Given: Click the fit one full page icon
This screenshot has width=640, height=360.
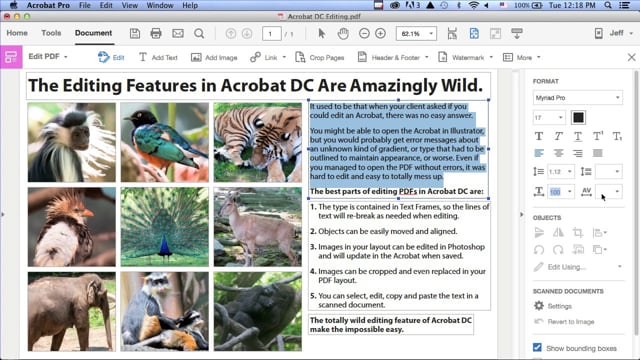Looking at the screenshot, I should (474, 33).
